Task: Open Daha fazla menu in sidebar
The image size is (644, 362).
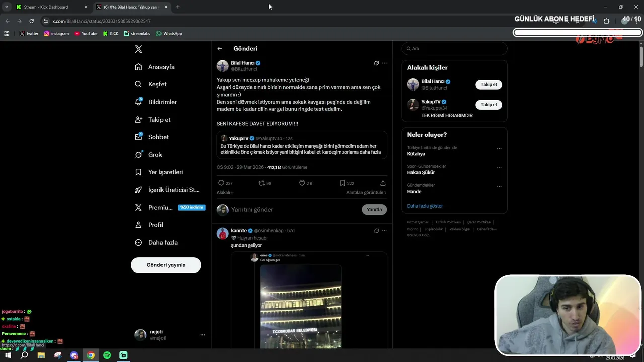Action: pyautogui.click(x=156, y=242)
